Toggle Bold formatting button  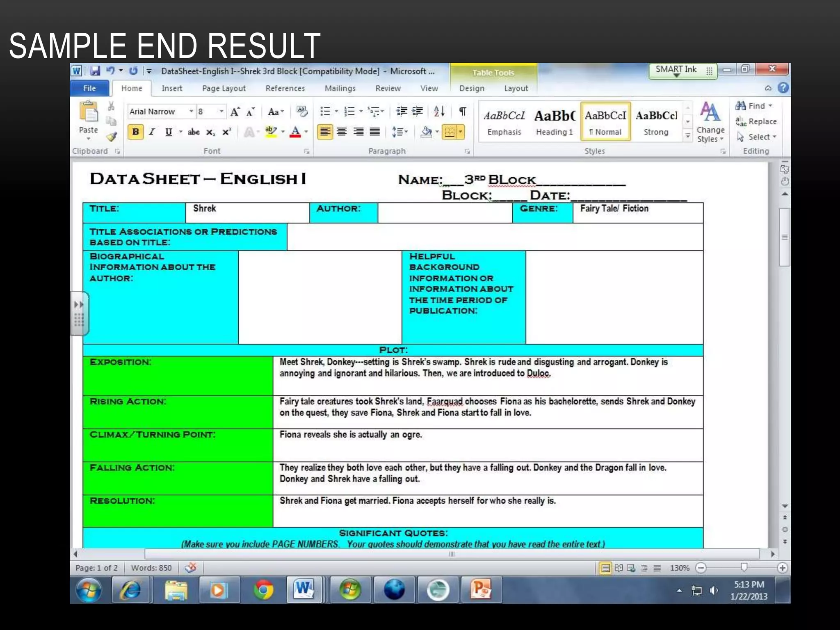[135, 132]
